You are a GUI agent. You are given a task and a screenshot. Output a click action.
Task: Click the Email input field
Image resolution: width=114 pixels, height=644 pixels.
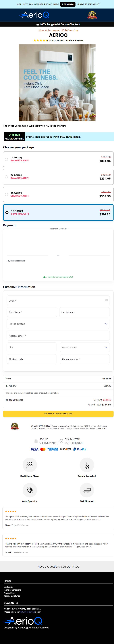click(58, 300)
